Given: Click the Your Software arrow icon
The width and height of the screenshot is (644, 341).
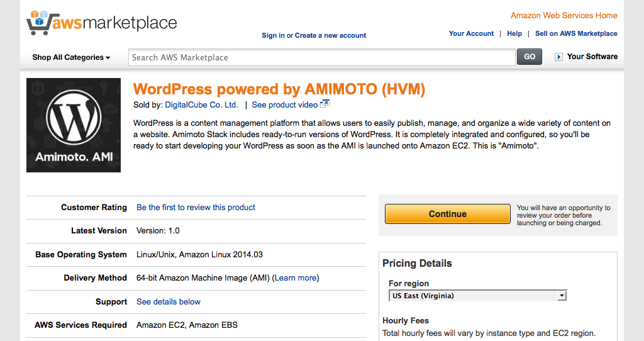Looking at the screenshot, I should [x=558, y=57].
